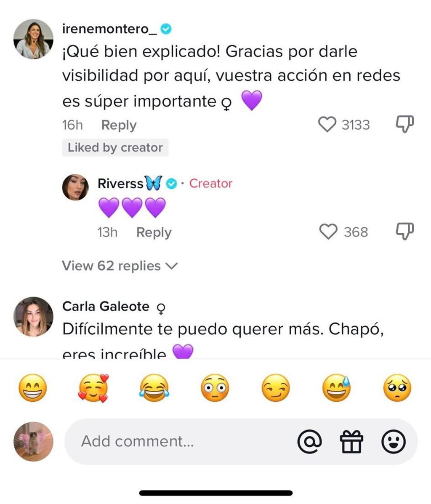This screenshot has height=504, width=431.
Task: Reply to irenemontero_'s comment
Action: tap(119, 125)
